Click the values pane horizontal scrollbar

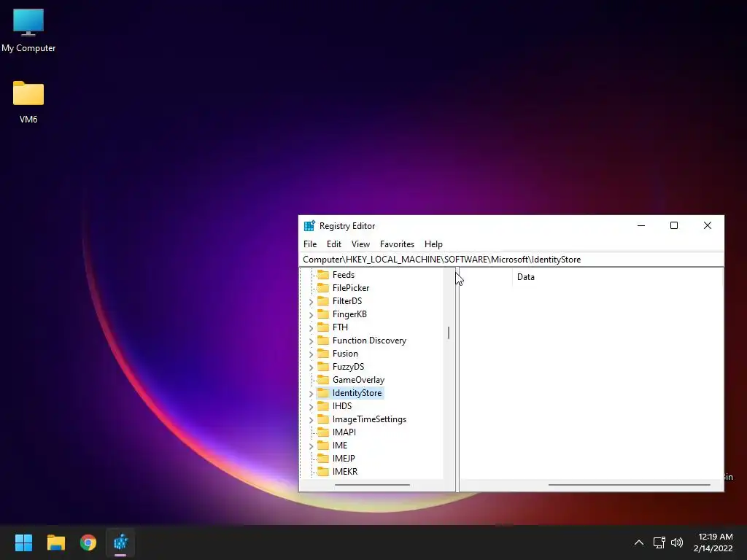point(629,485)
